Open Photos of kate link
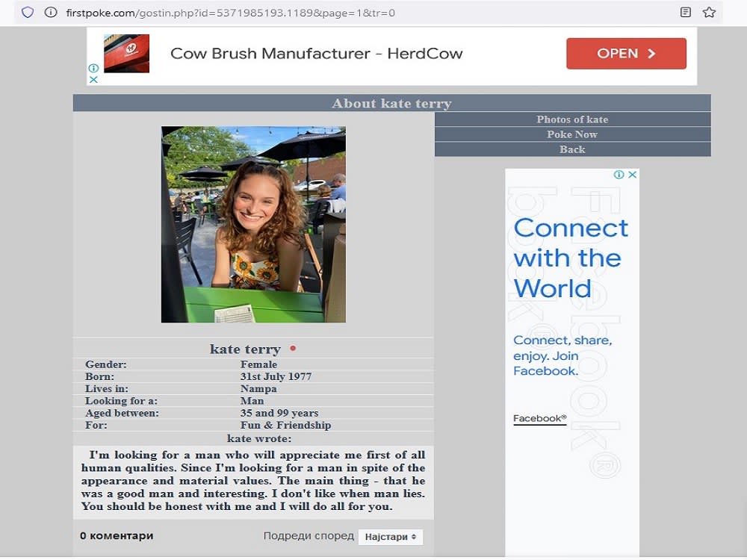This screenshot has width=747, height=560. point(572,119)
